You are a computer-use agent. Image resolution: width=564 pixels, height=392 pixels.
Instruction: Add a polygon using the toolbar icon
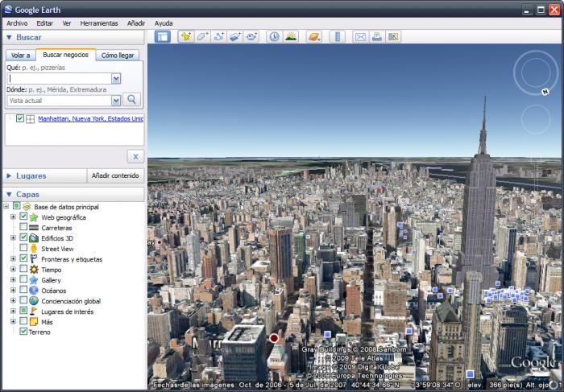click(x=202, y=37)
